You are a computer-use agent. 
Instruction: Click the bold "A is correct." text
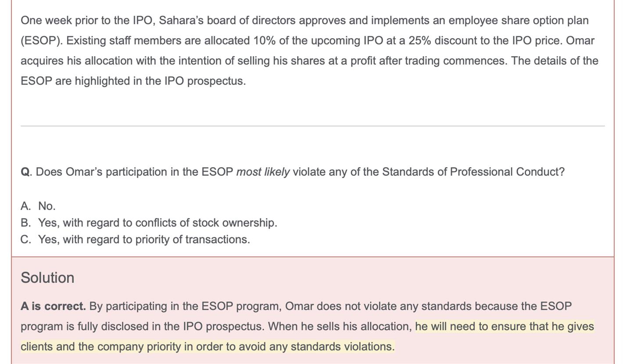point(53,306)
